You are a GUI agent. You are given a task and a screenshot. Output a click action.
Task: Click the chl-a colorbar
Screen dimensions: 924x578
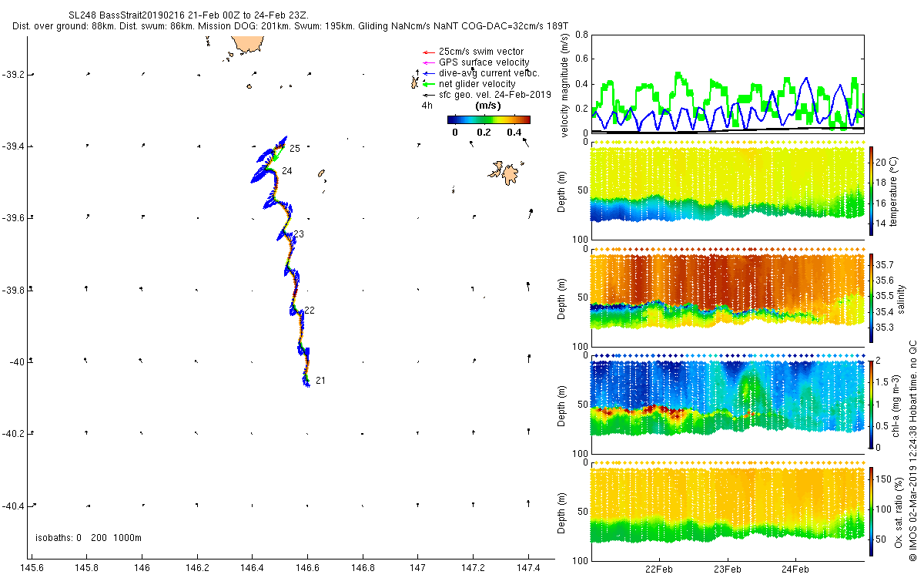pyautogui.click(x=872, y=404)
